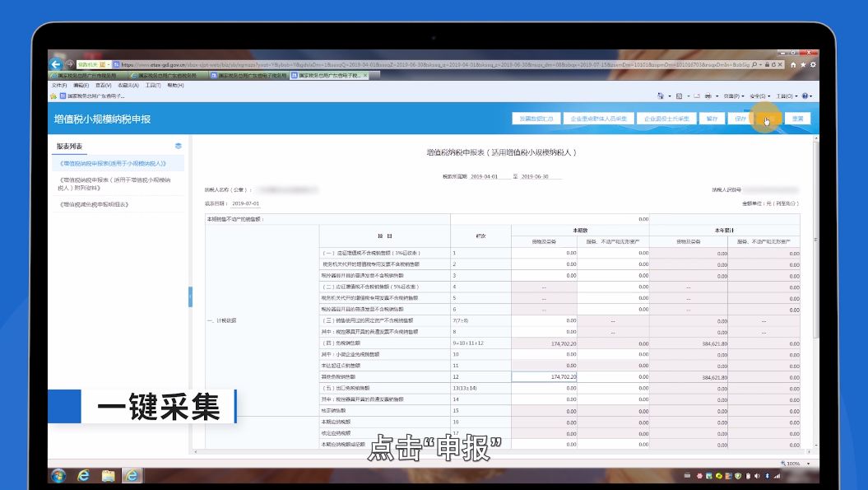The width and height of the screenshot is (868, 490).
Task: Click the Refresh icon in address bar
Action: tap(774, 65)
